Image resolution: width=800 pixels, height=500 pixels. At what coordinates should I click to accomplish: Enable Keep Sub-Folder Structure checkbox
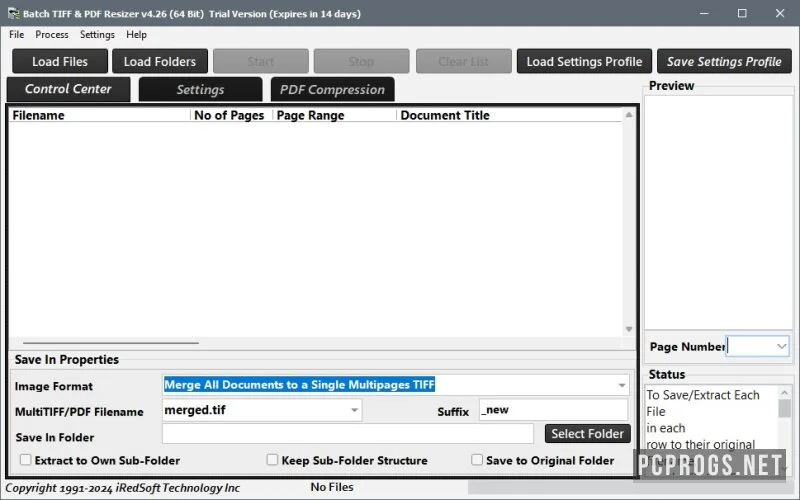(272, 460)
